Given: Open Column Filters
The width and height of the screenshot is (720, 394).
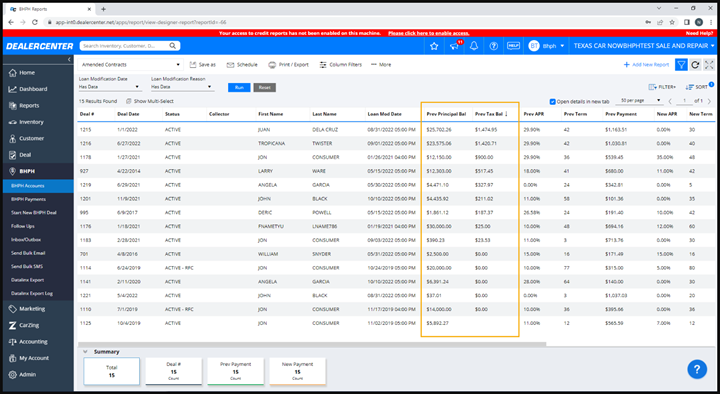Looking at the screenshot, I should 341,65.
